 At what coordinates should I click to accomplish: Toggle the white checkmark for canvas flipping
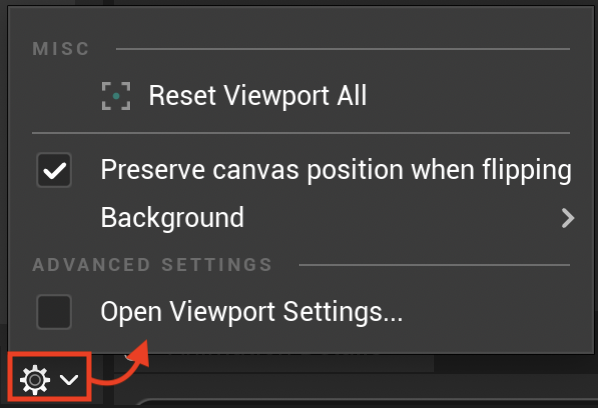(55, 171)
